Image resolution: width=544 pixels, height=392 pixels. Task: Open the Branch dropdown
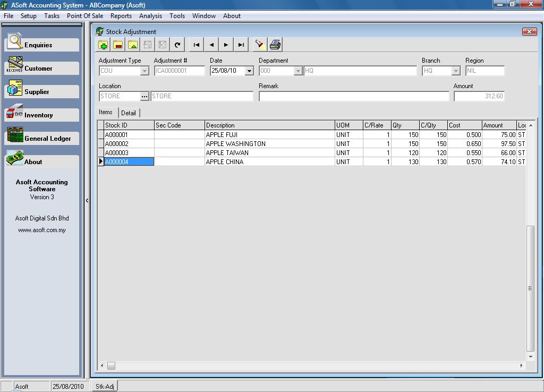[456, 71]
